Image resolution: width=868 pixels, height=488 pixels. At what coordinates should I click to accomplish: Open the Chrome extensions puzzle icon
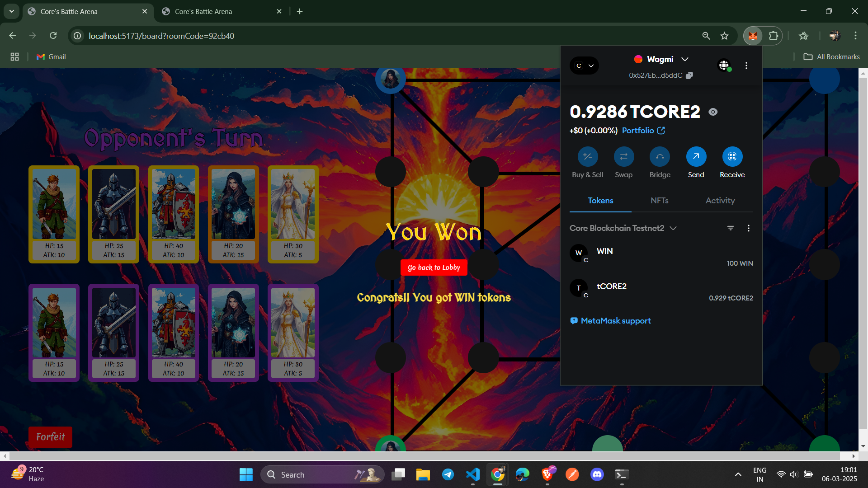[x=774, y=36]
